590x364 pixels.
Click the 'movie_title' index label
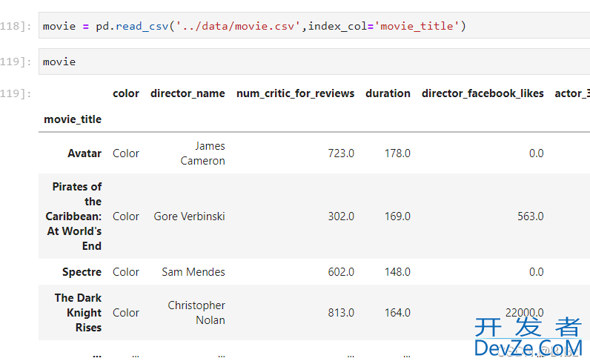tap(73, 119)
